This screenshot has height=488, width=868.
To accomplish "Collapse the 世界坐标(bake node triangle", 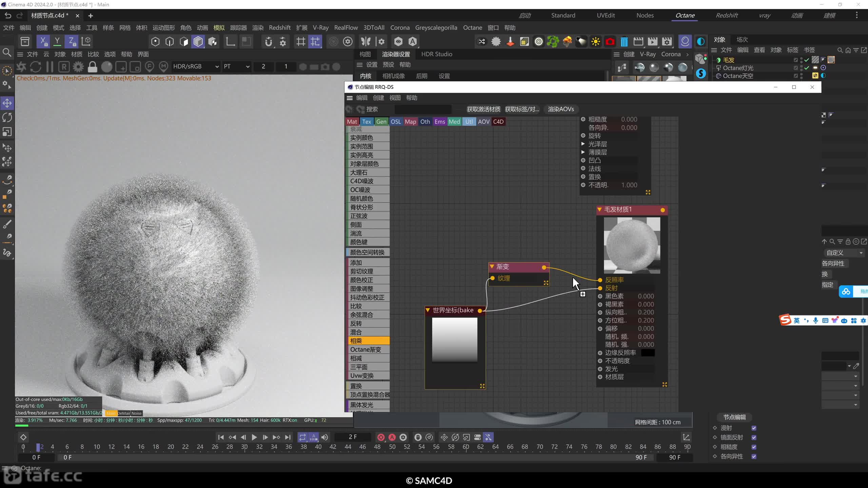I will [428, 310].
